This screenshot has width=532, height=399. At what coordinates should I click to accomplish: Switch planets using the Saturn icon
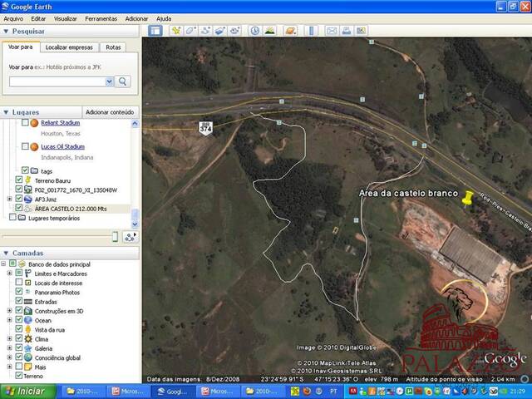[x=290, y=31]
